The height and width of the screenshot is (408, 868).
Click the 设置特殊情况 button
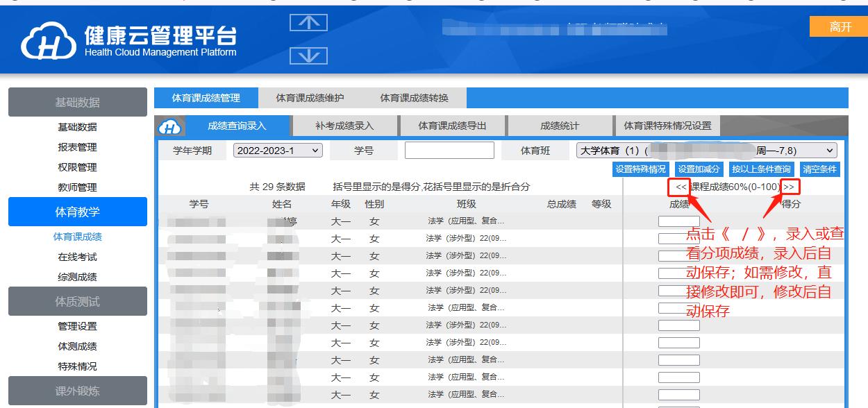pyautogui.click(x=640, y=169)
